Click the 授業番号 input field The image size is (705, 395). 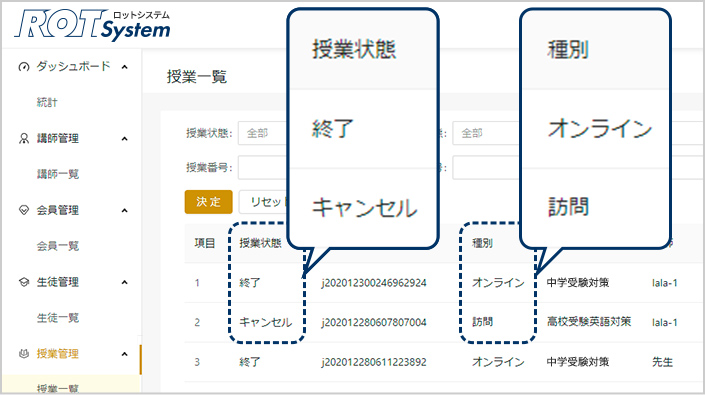click(263, 168)
